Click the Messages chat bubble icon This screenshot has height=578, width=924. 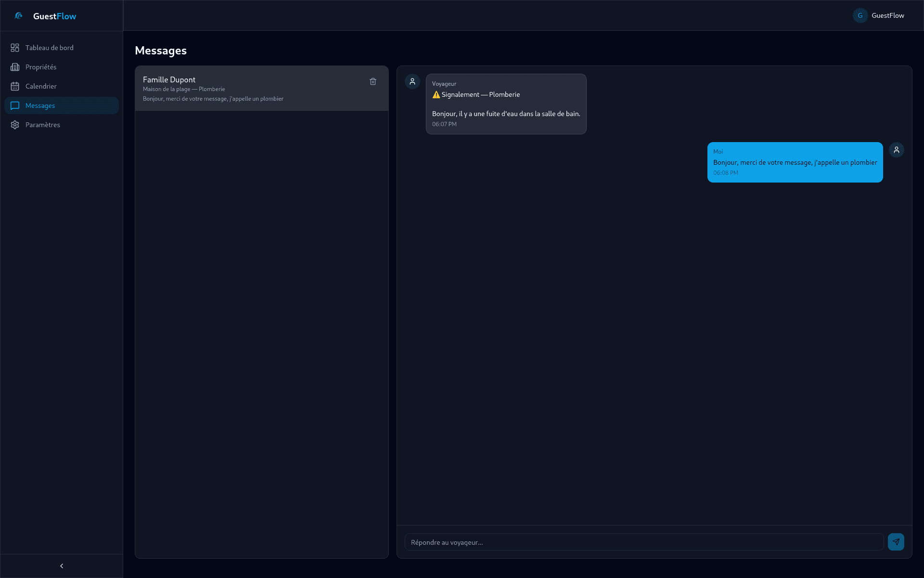coord(15,105)
